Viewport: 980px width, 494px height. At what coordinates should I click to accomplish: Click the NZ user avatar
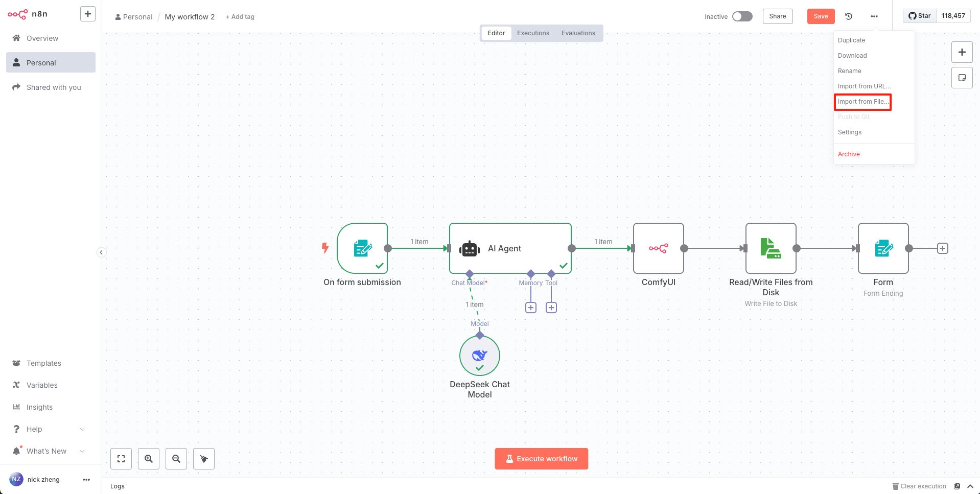pos(16,479)
